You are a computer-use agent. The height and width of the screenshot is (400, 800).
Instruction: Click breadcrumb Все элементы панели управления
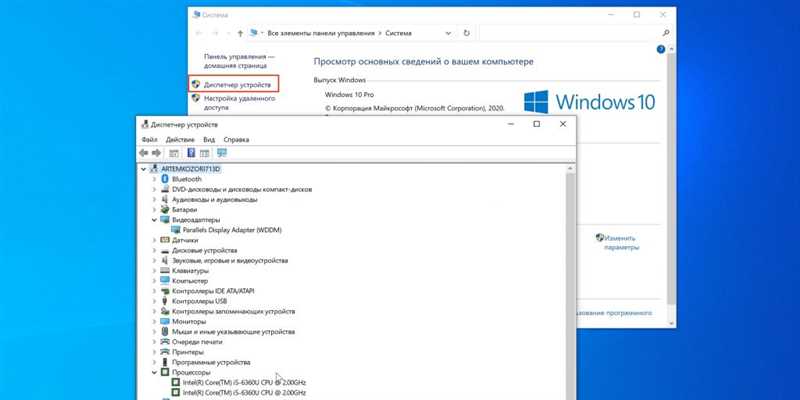320,33
